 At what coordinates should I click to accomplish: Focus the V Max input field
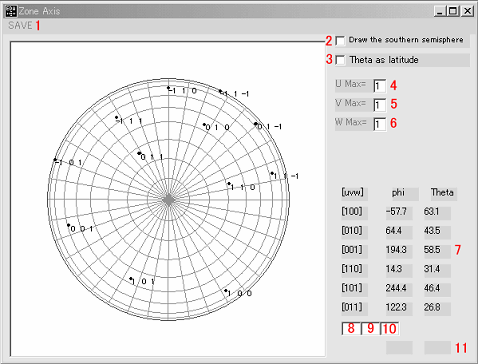[x=380, y=105]
